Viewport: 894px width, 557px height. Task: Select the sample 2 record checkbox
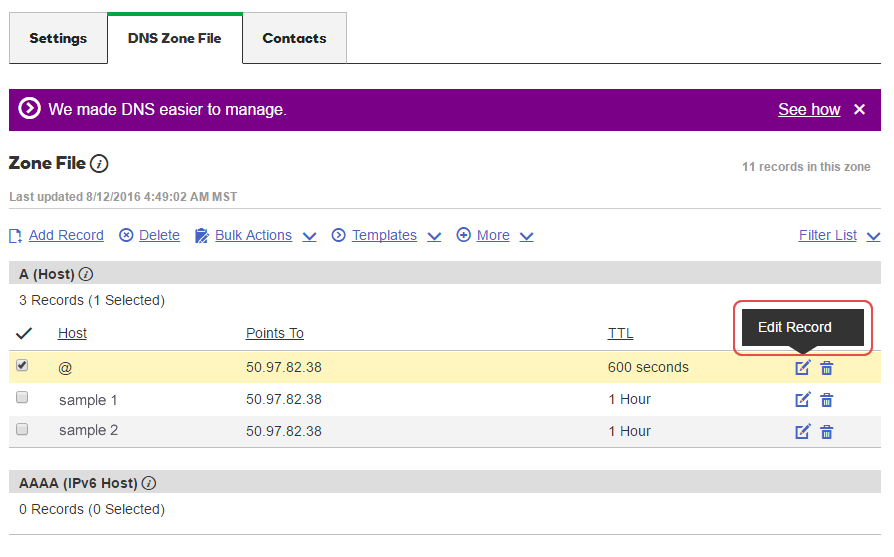coord(22,430)
